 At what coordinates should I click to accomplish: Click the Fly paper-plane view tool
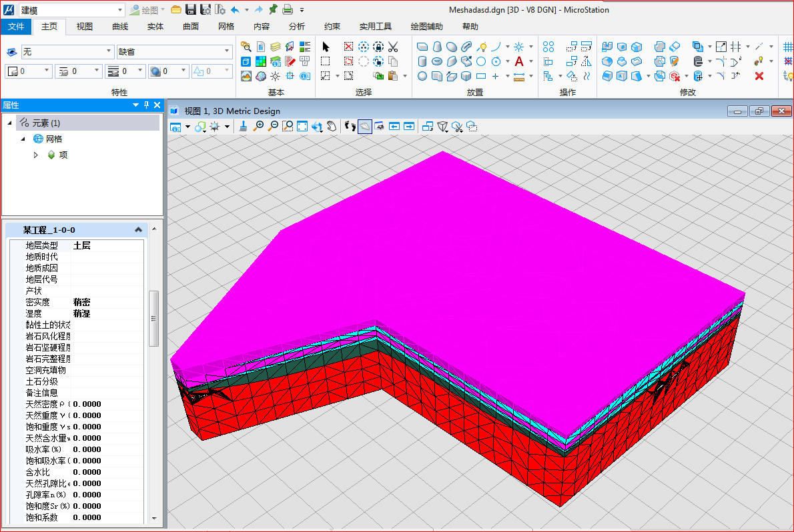click(364, 126)
